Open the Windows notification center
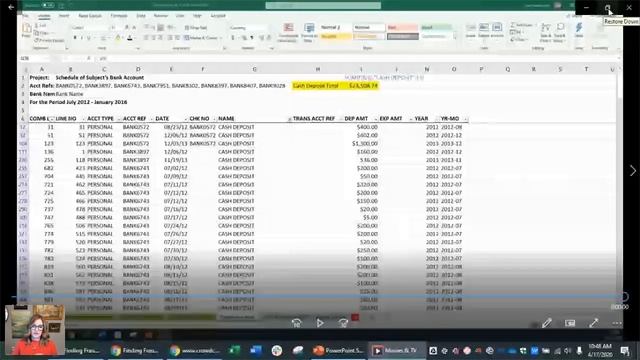This screenshot has width=640, height=360. coord(625,350)
